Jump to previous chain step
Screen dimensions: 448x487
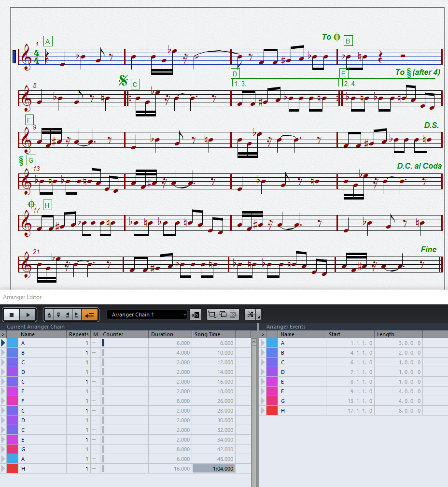pyautogui.click(x=49, y=315)
